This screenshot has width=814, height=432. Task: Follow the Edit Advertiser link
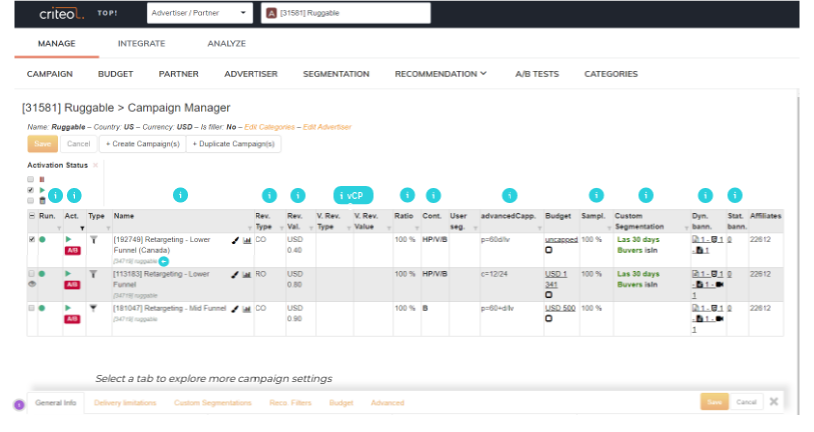(x=327, y=127)
